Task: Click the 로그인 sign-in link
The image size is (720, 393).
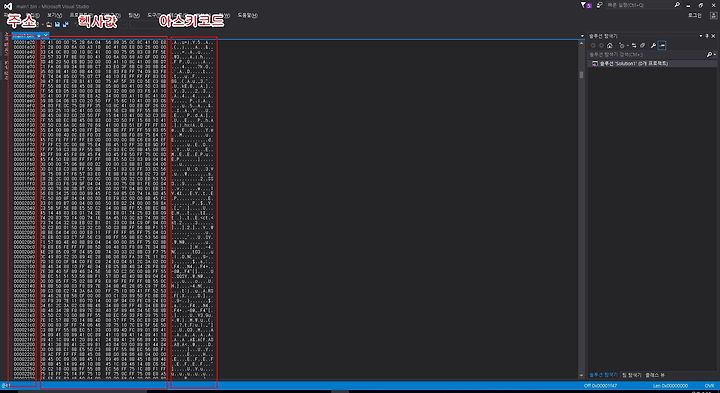Action: pyautogui.click(x=694, y=15)
